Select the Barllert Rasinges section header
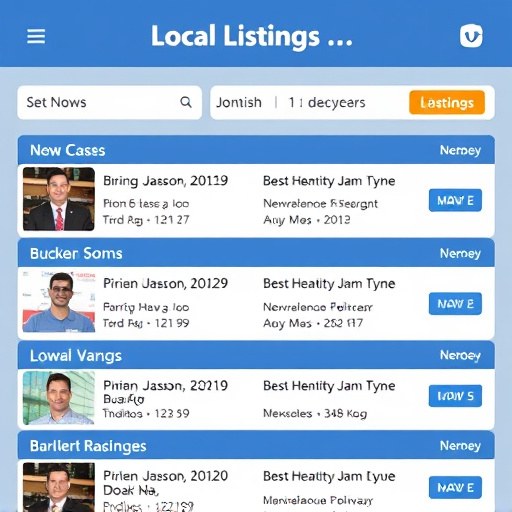The height and width of the screenshot is (512, 512). pos(256,446)
